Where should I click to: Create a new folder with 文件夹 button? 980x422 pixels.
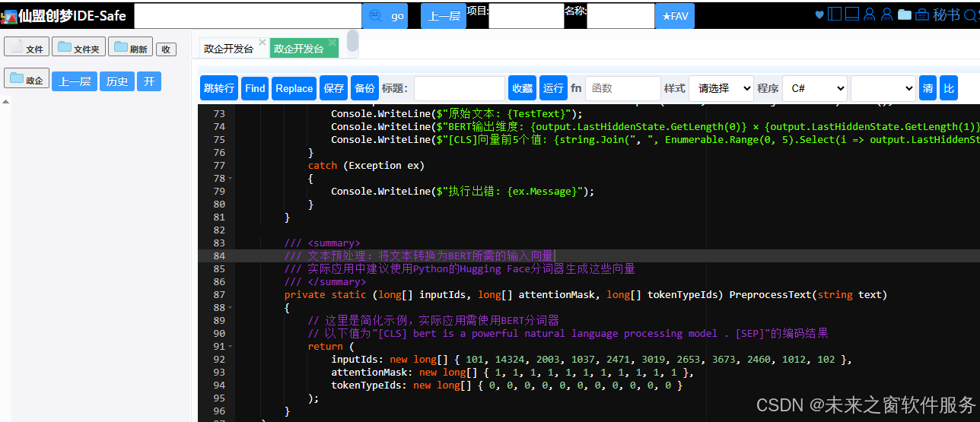pyautogui.click(x=78, y=47)
